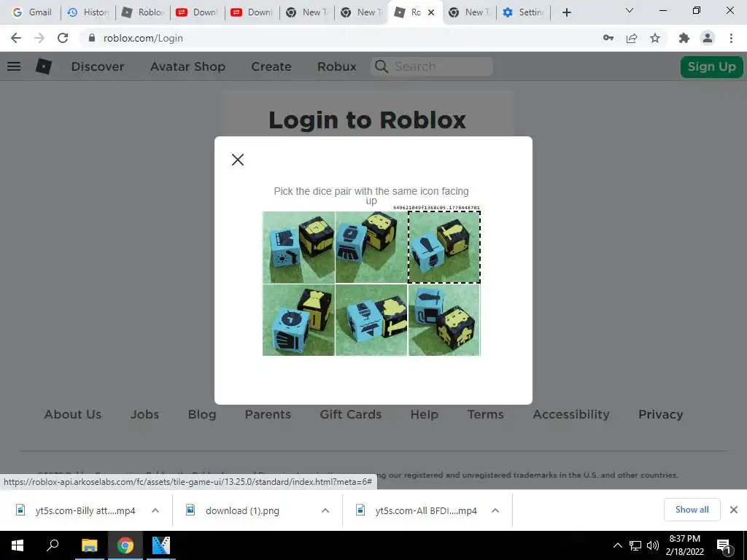The width and height of the screenshot is (747, 560).
Task: Open the Discover page
Action: (98, 66)
